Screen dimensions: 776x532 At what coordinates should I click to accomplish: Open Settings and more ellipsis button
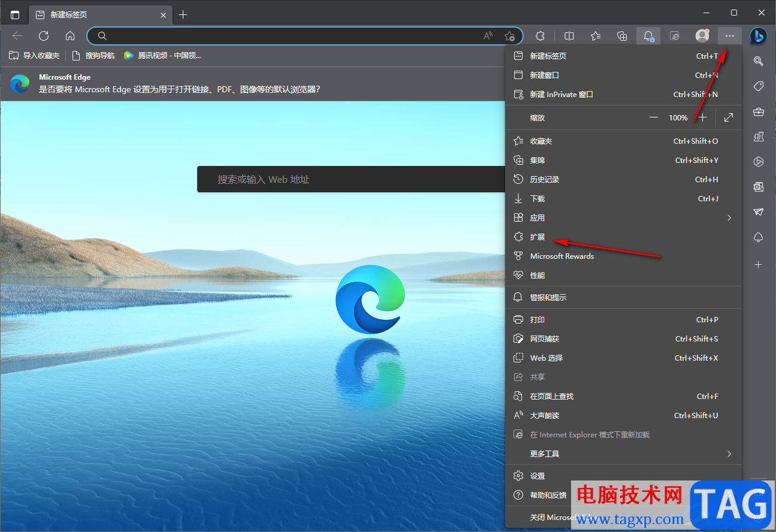coord(729,36)
